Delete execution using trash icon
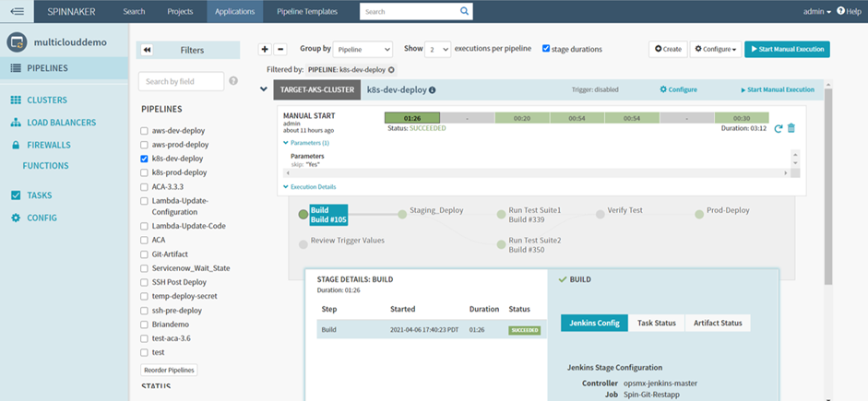Image resolution: width=868 pixels, height=401 pixels. coord(791,128)
